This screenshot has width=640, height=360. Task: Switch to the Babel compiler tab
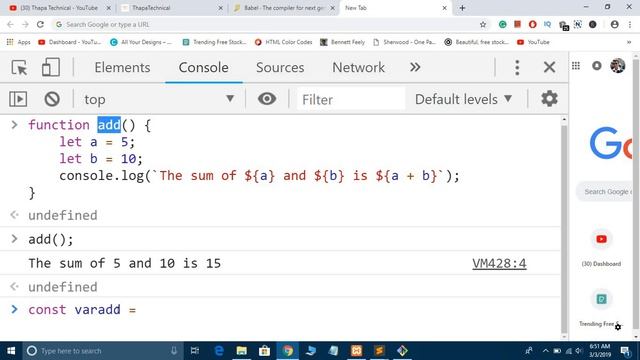[284, 8]
